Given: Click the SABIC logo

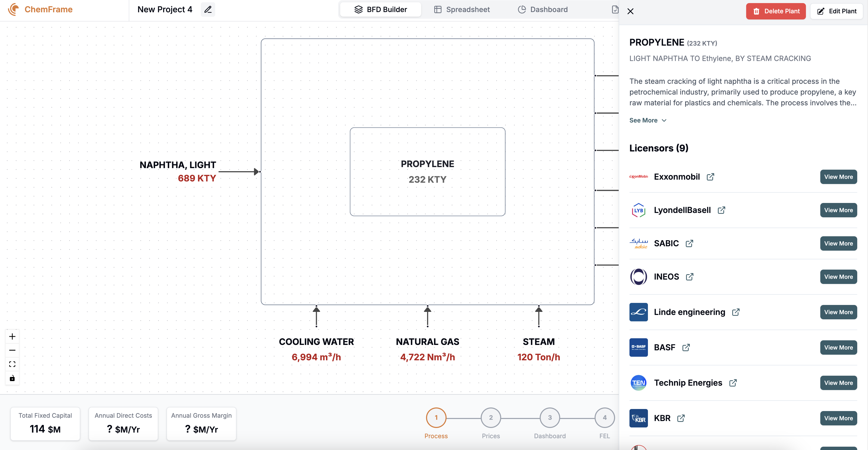Looking at the screenshot, I should coord(638,243).
